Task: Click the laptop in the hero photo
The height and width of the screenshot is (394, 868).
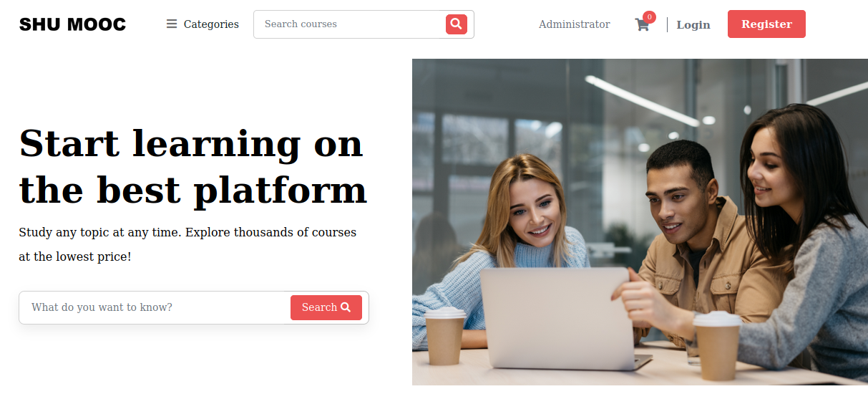Action: [562, 319]
